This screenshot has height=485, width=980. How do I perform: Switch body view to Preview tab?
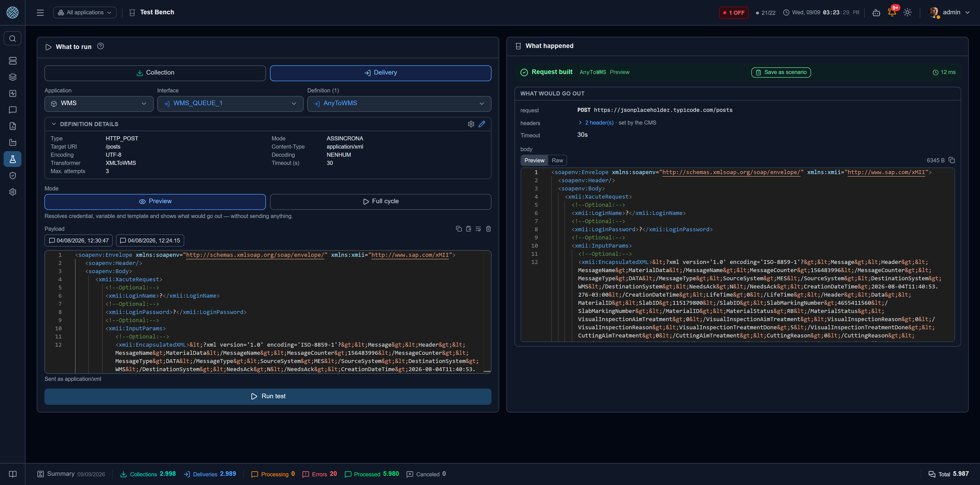point(534,161)
